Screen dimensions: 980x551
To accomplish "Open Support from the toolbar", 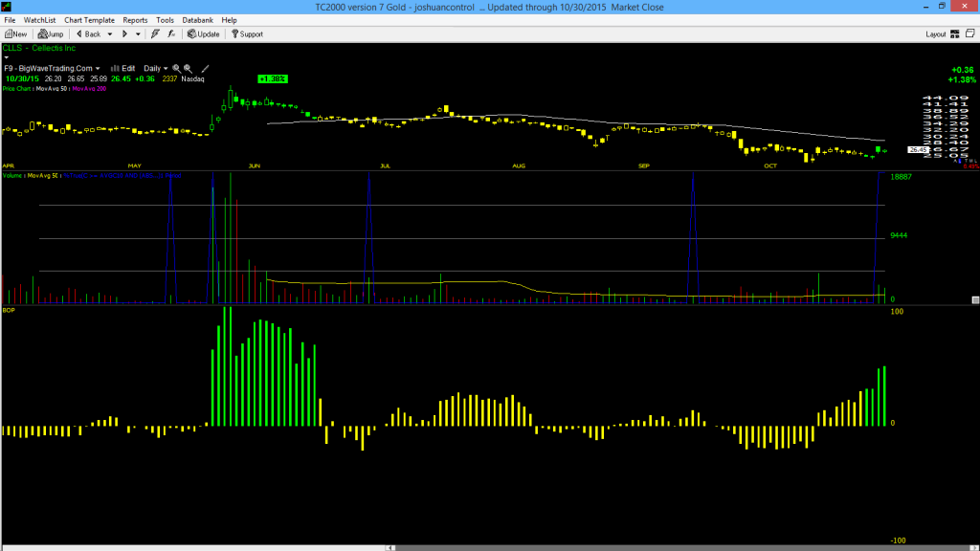I will (x=248, y=34).
